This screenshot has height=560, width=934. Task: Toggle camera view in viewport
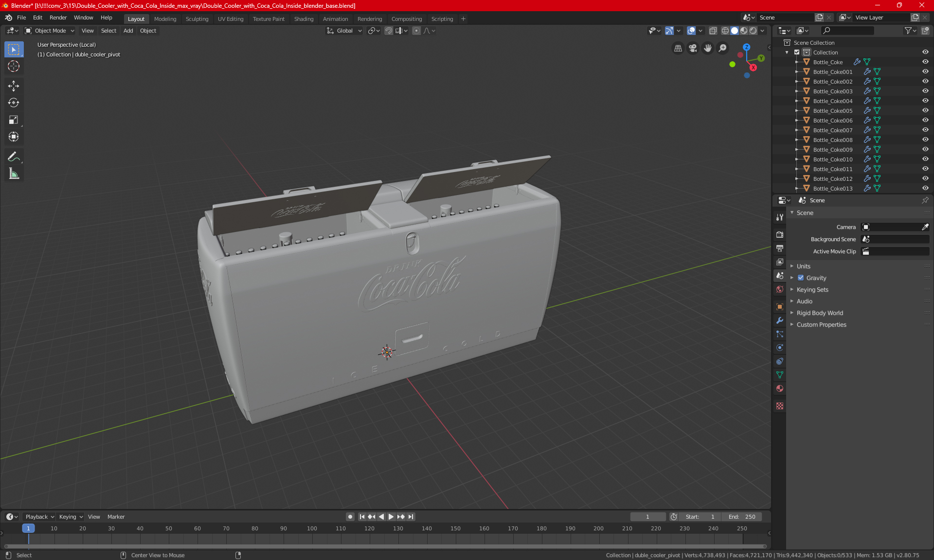[x=693, y=48]
